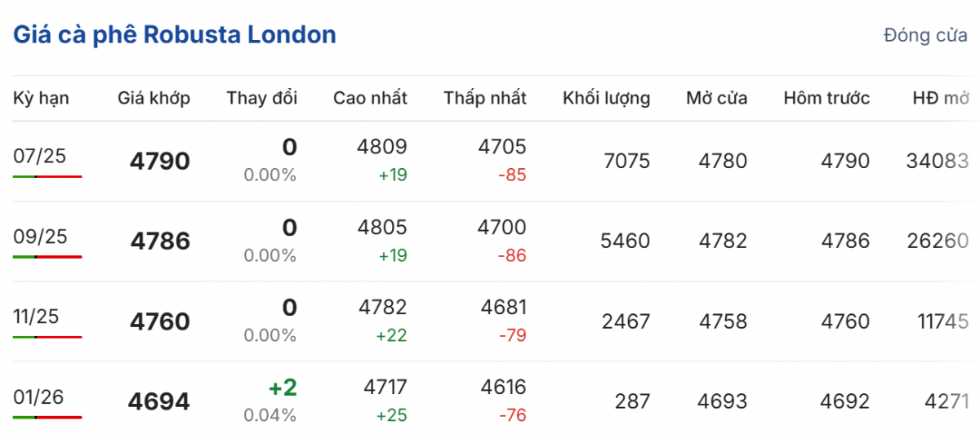Click the 'Thay đổi' column header
The height and width of the screenshot is (434, 980).
(261, 99)
